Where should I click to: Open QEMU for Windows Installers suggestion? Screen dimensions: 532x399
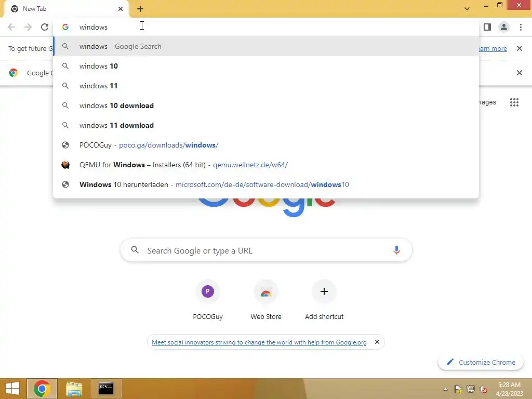pos(266,165)
